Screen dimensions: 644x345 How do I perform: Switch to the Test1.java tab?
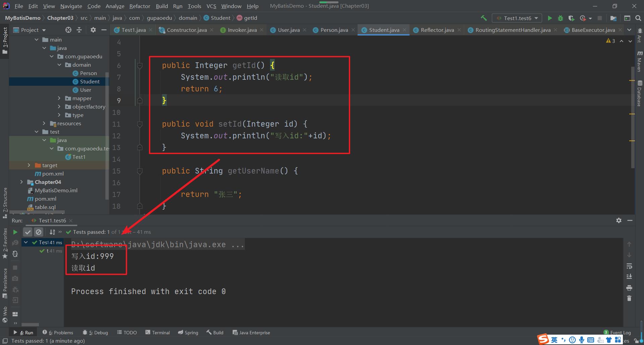[133, 30]
